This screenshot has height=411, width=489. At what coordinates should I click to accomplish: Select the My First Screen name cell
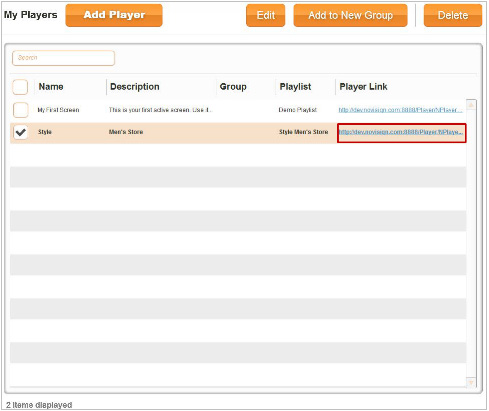58,110
